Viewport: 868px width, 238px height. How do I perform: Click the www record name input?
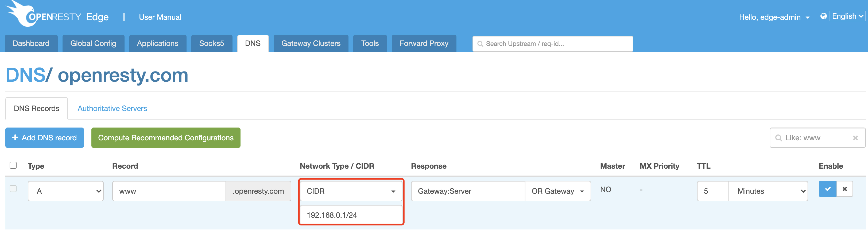tap(169, 191)
